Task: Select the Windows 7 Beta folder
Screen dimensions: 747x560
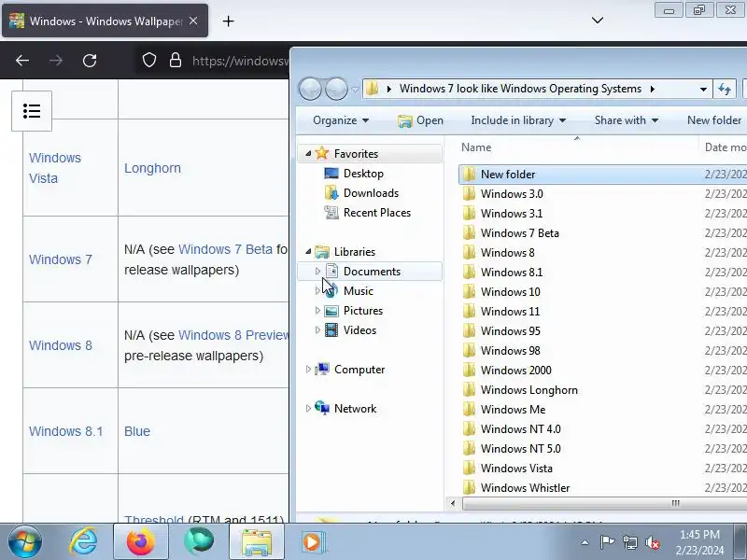Action: [x=520, y=232]
